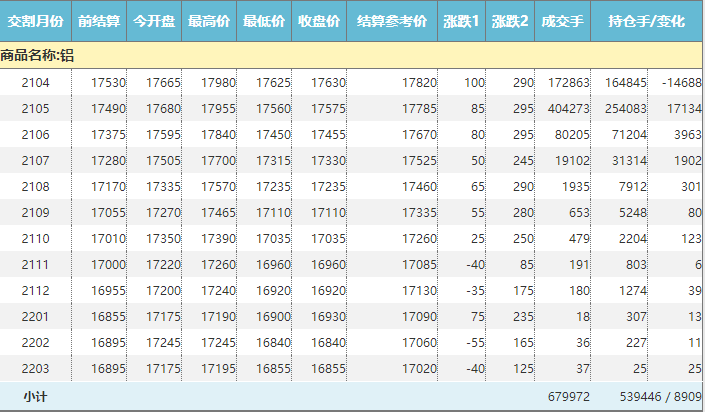Click the 成交手 column header
Screen dimensions: 705x412
coord(562,21)
